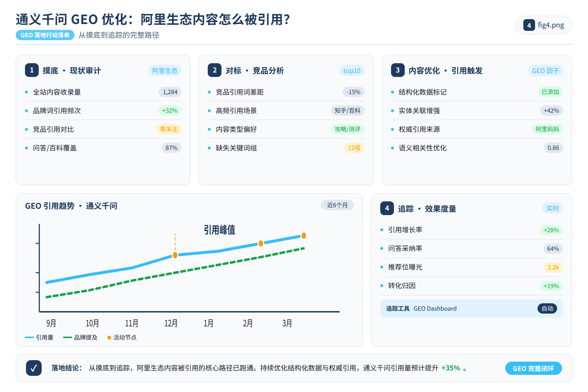Click the 竞品引用词差距 row label
Image resolution: width=588 pixels, height=392 pixels.
tap(240, 92)
